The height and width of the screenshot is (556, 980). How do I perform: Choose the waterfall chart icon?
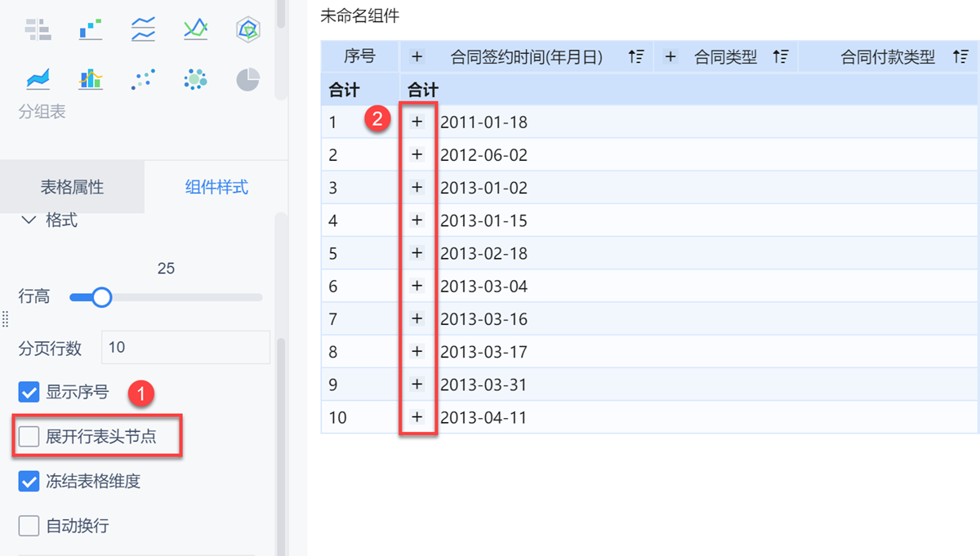(91, 30)
